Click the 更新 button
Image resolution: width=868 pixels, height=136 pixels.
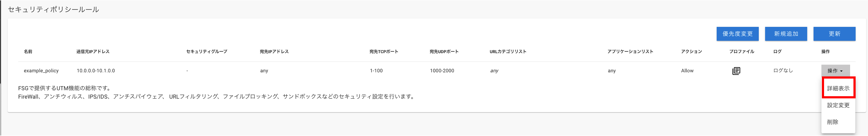pyautogui.click(x=834, y=34)
